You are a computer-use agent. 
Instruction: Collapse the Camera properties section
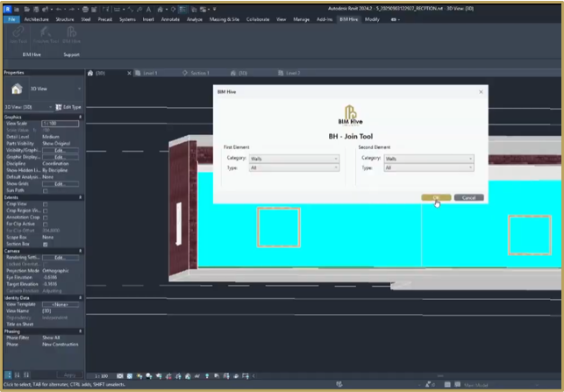point(80,251)
